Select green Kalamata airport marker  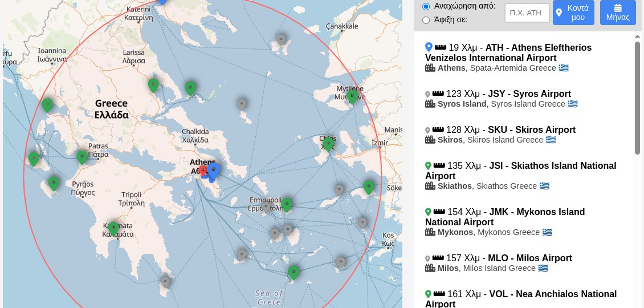point(113,229)
